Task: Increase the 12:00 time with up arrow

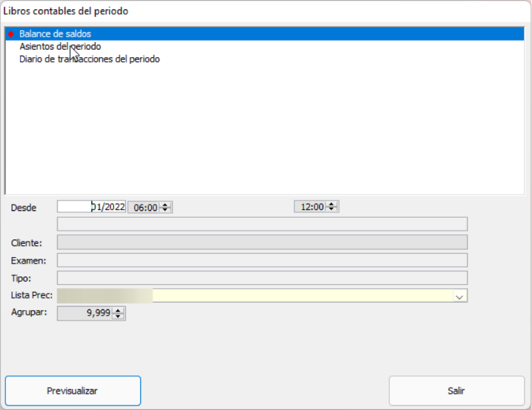Action: click(331, 204)
